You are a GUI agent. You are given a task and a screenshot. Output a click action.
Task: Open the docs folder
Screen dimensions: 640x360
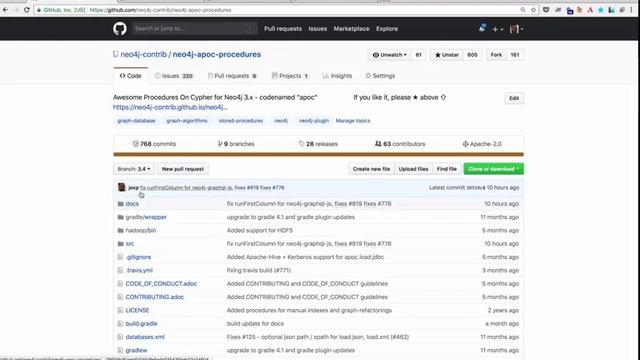tap(132, 204)
